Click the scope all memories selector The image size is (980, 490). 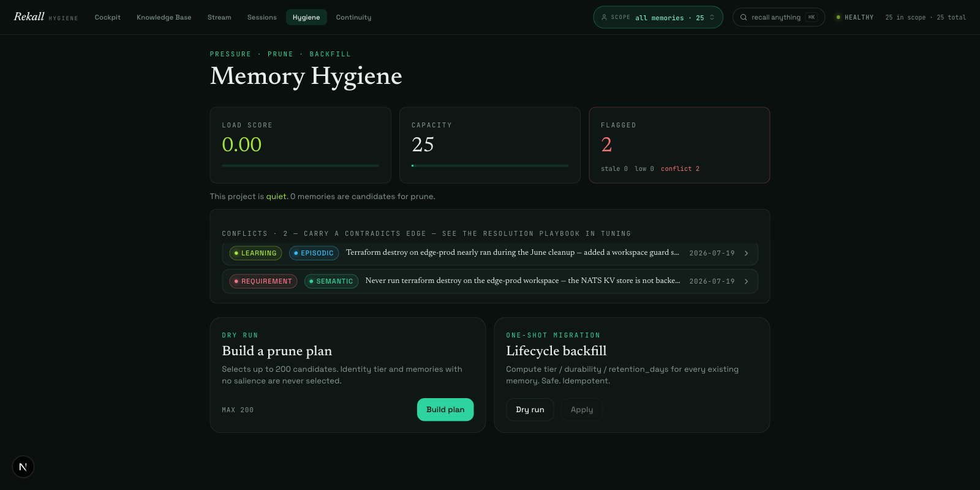(x=658, y=17)
